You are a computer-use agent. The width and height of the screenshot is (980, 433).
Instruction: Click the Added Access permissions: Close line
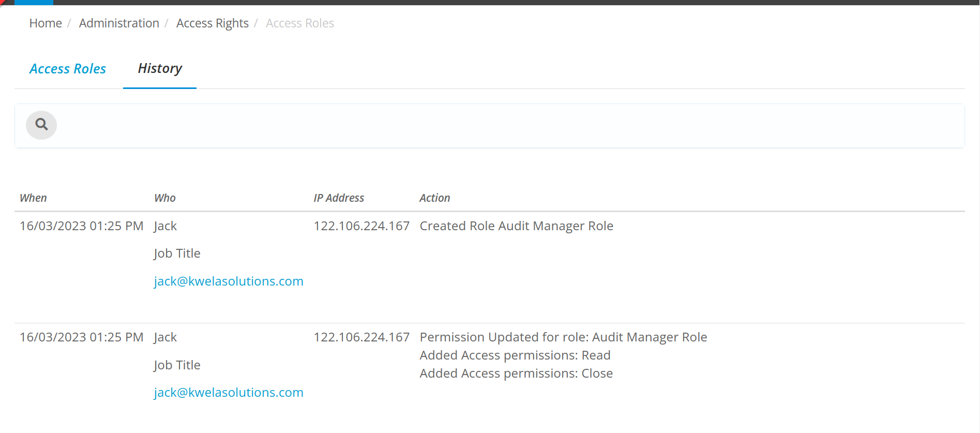point(516,374)
